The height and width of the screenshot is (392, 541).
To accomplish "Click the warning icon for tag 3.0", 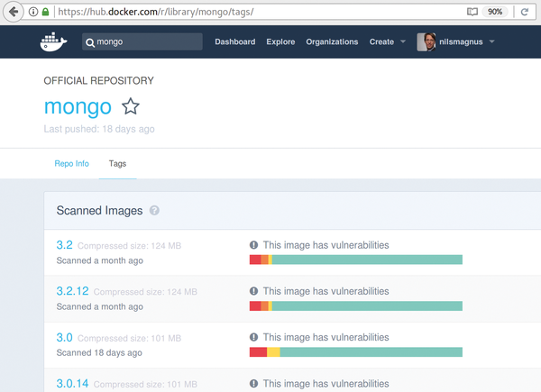I will click(x=253, y=337).
